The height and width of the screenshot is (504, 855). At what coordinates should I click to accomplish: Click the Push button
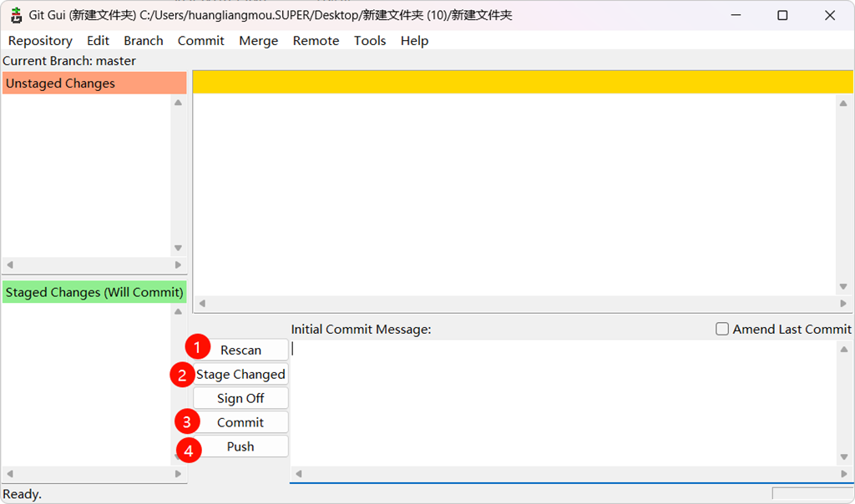coord(240,446)
